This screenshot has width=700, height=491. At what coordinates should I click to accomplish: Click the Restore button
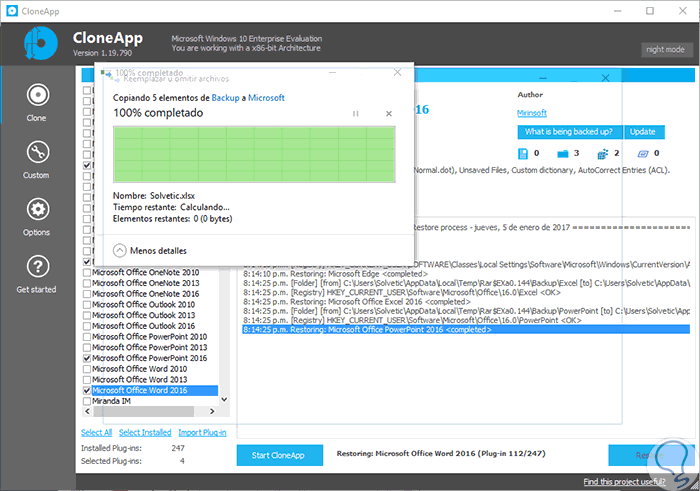pos(651,455)
